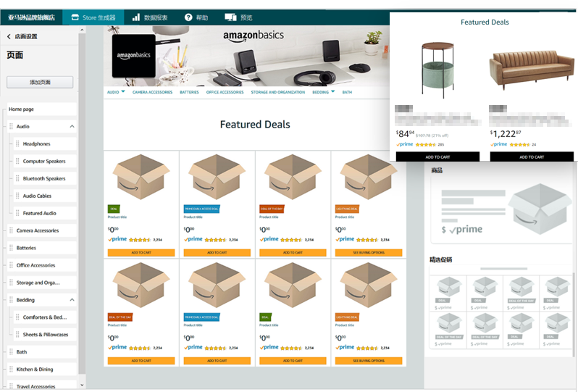The image size is (578, 392).
Task: Select the Batteries page
Action: click(42, 248)
